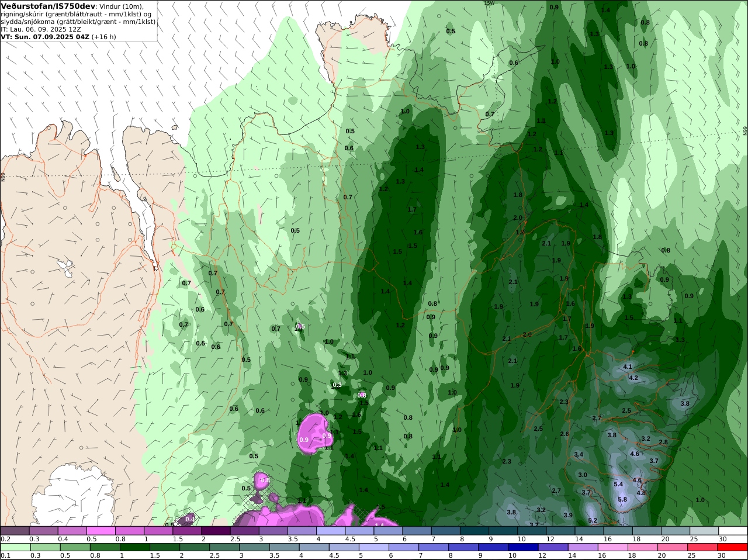
Task: Click the 2.8 precipitation value on map
Action: 663,442
